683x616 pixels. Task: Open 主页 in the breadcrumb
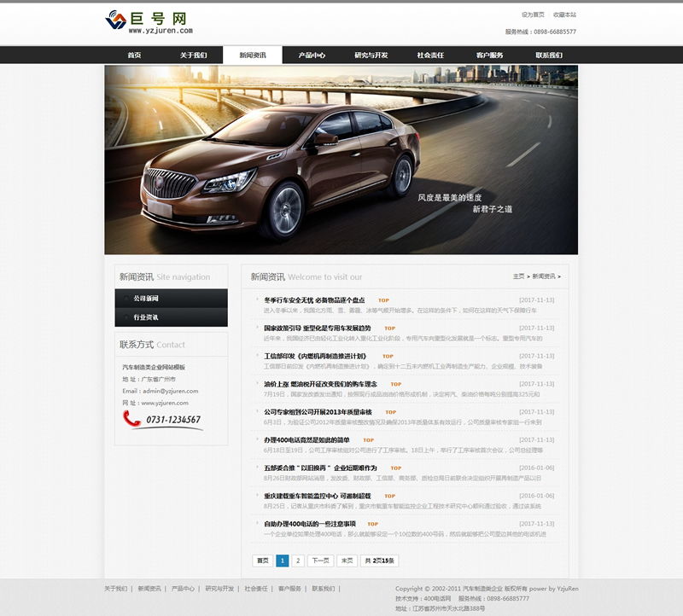click(x=518, y=276)
